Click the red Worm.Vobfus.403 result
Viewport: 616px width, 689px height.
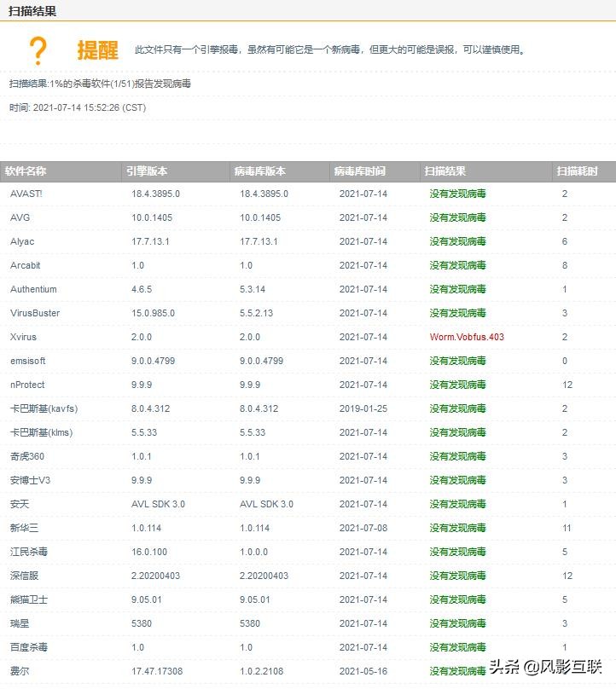click(467, 337)
